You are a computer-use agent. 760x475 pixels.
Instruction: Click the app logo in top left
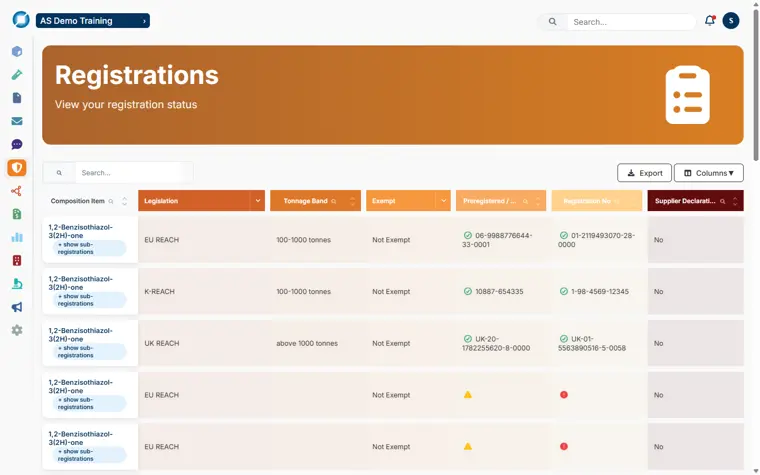coord(21,20)
